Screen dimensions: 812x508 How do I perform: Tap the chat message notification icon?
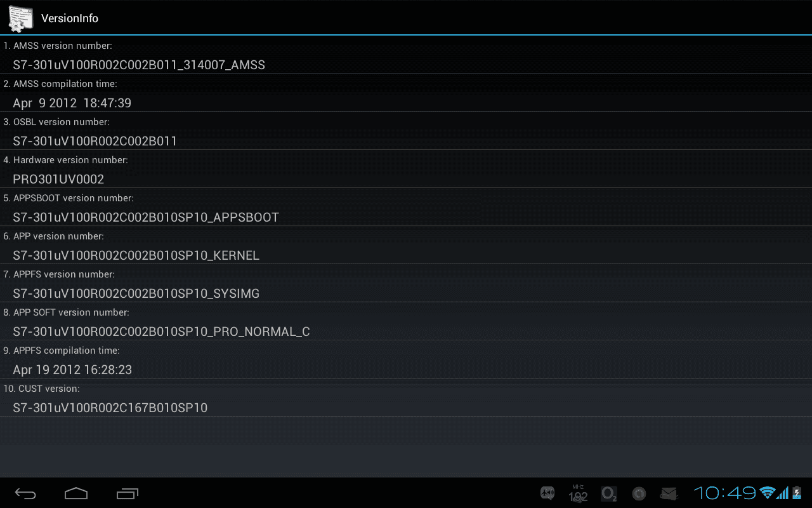click(547, 493)
